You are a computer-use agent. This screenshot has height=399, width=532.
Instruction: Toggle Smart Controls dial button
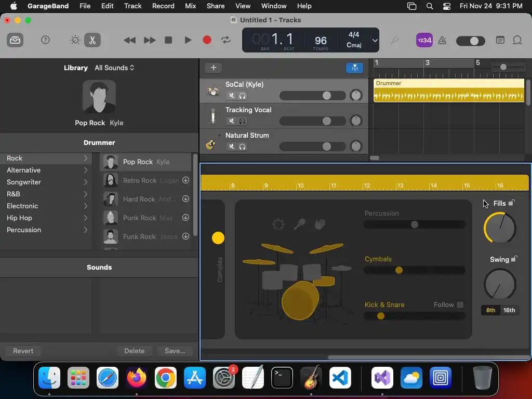click(x=75, y=40)
